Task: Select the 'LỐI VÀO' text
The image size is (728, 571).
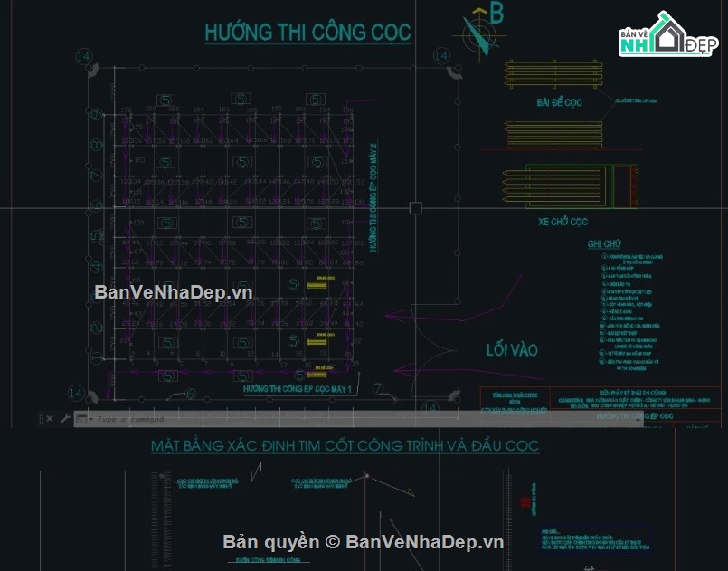Action: (512, 350)
